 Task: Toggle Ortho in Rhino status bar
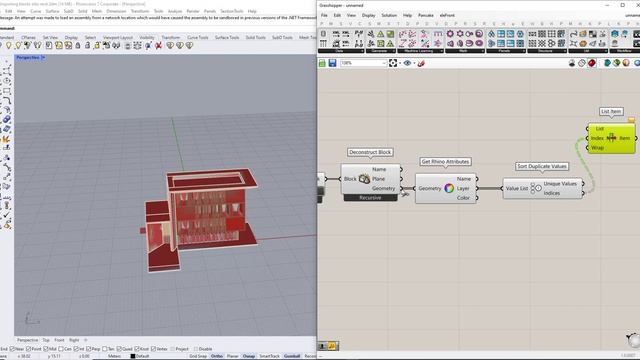pyautogui.click(x=217, y=356)
